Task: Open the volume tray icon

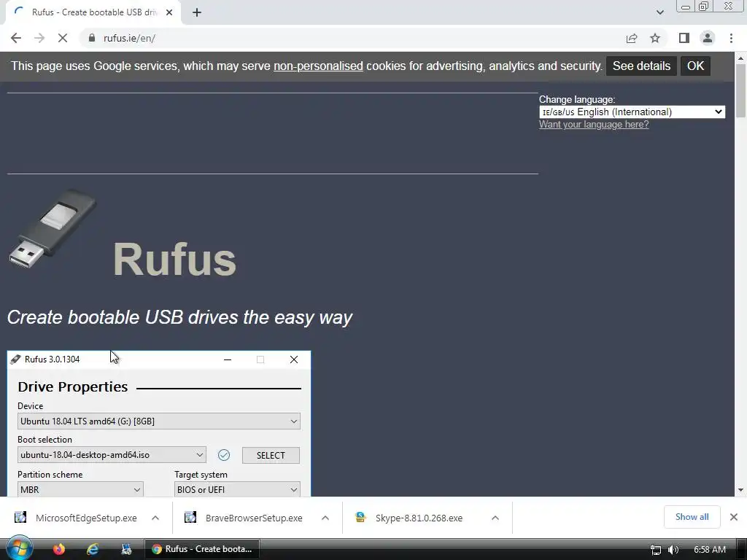Action: click(x=673, y=550)
